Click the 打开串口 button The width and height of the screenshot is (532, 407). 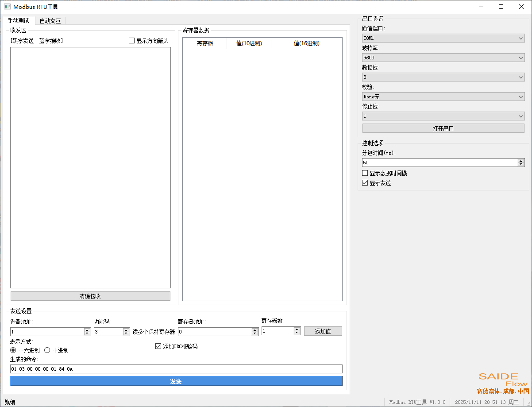[x=443, y=128]
